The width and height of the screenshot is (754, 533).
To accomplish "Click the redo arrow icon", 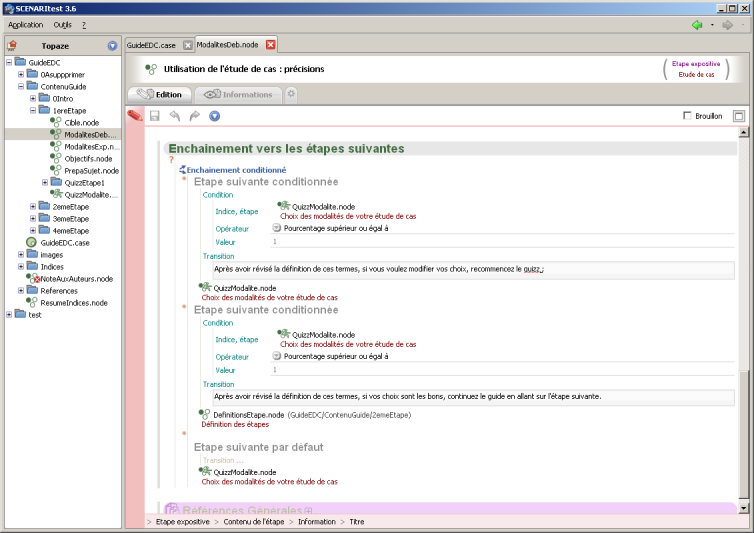I will click(195, 116).
